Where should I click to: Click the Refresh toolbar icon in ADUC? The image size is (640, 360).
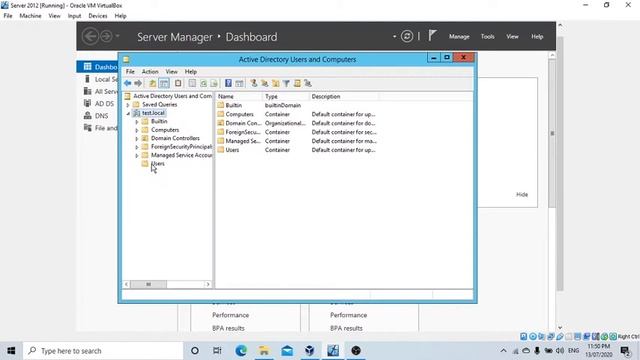(203, 83)
